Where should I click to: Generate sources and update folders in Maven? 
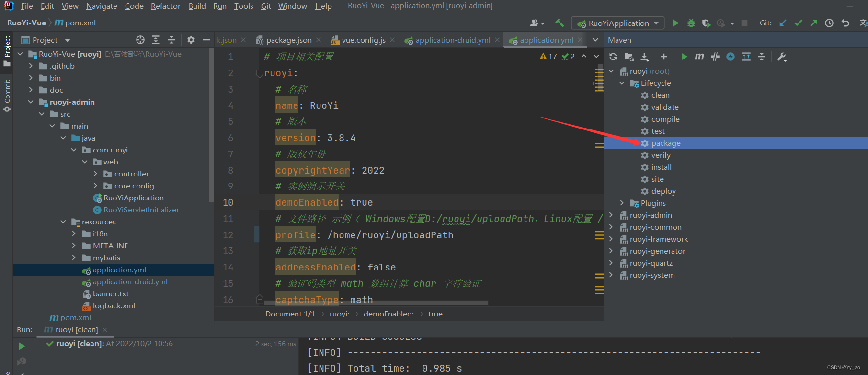pos(629,57)
